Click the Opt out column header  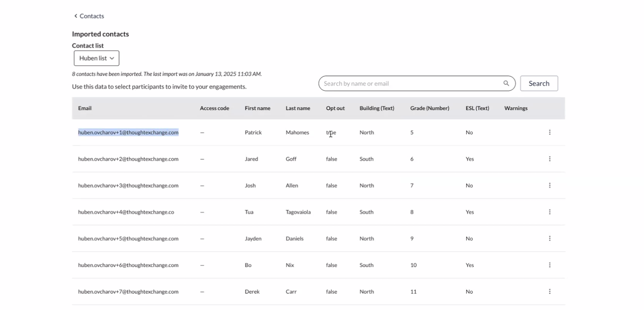[335, 108]
